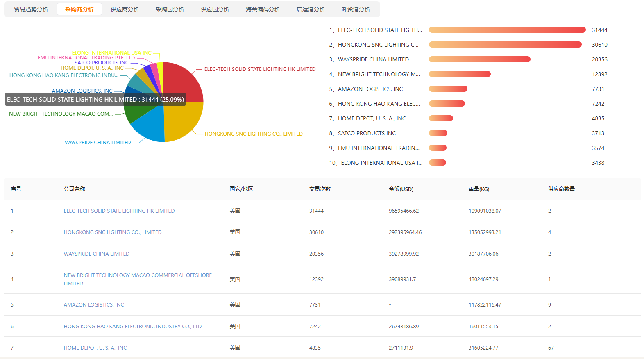This screenshot has width=644, height=359.
Task: Click the SATCO PRODUCTS ranking bar
Action: pos(438,133)
